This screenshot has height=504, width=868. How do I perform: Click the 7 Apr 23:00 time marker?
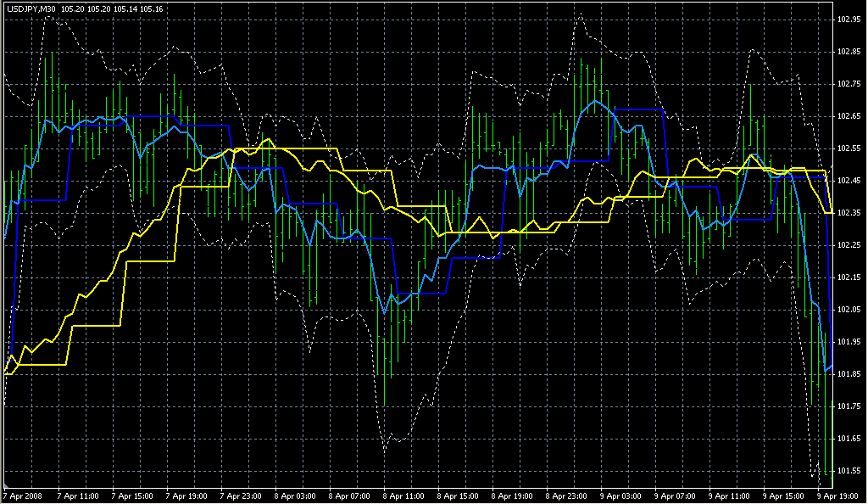pos(242,495)
